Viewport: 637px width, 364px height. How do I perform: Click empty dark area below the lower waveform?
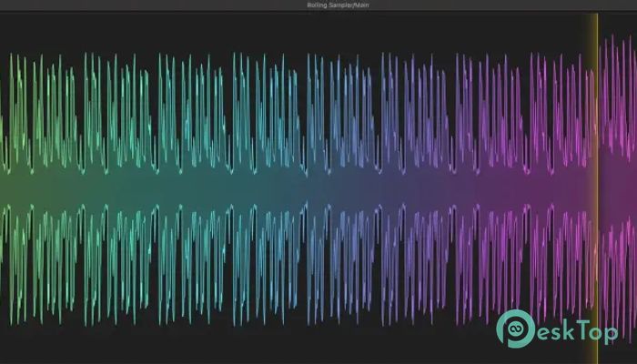(x=273, y=341)
